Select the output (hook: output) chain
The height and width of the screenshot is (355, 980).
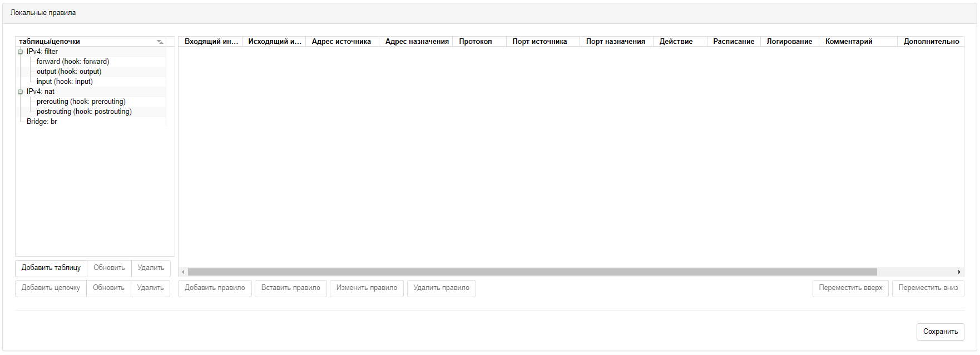point(69,72)
